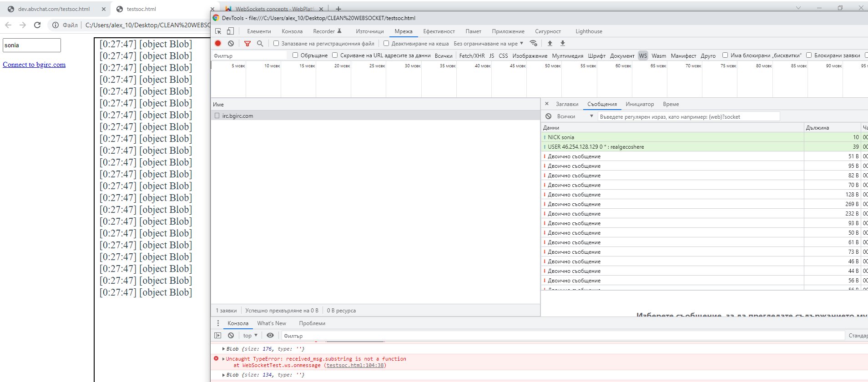This screenshot has width=868, height=382.
Task: Close the dev.abvchat.com browser tab
Action: [103, 9]
